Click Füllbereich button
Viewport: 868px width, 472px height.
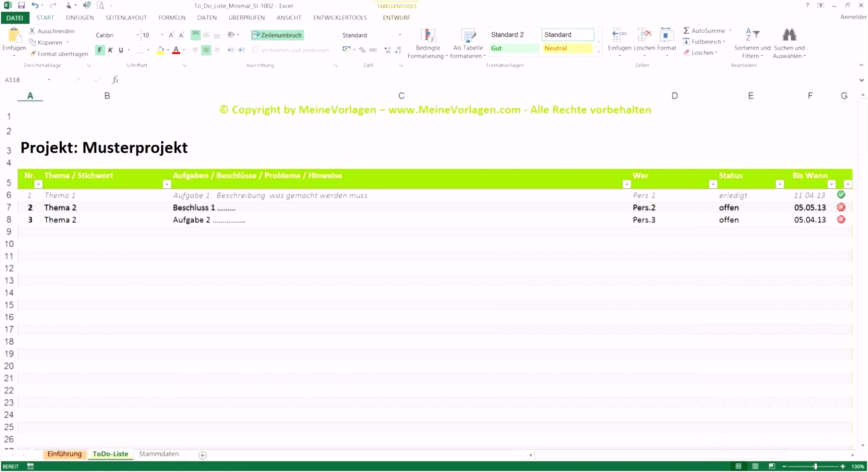tap(704, 42)
